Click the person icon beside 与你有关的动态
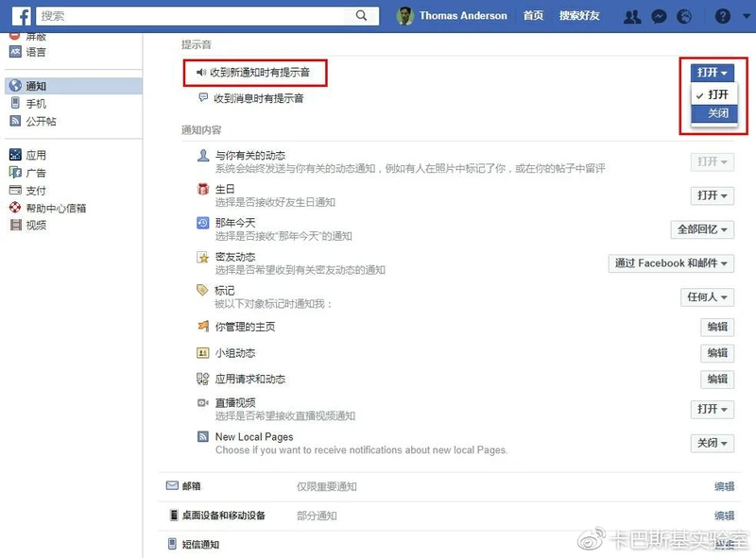Image resolution: width=756 pixels, height=558 pixels. click(x=203, y=155)
